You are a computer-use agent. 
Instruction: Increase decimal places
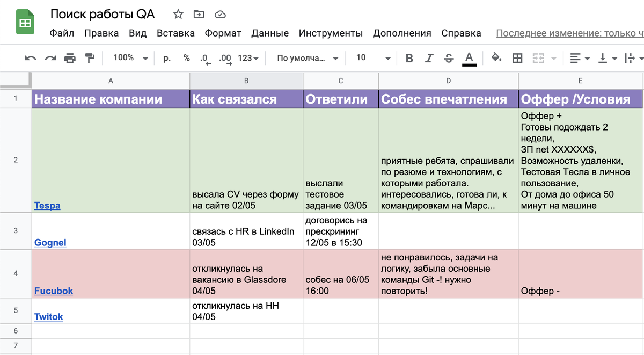tap(225, 59)
